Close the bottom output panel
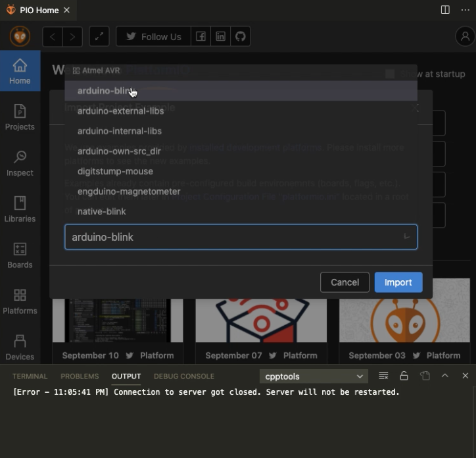476x458 pixels. point(465,376)
